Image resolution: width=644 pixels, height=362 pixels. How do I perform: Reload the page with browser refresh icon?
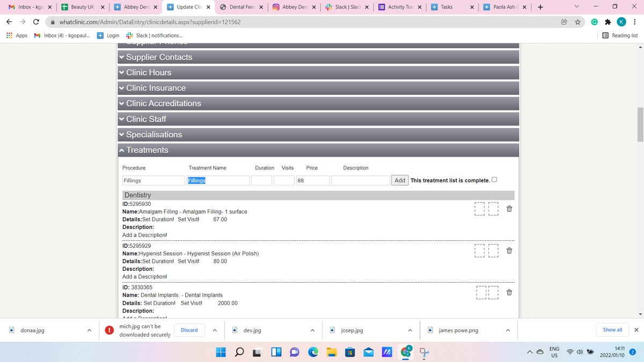(36, 22)
